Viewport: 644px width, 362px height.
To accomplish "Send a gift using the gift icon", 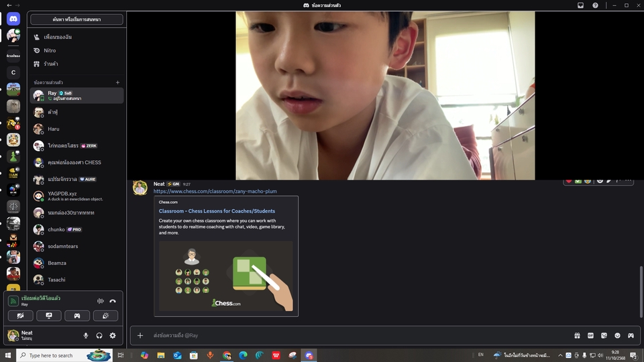I will [x=577, y=335].
